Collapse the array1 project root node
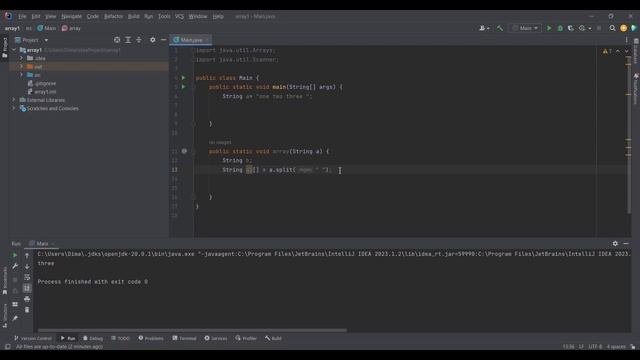Image resolution: width=640 pixels, height=360 pixels. 15,50
